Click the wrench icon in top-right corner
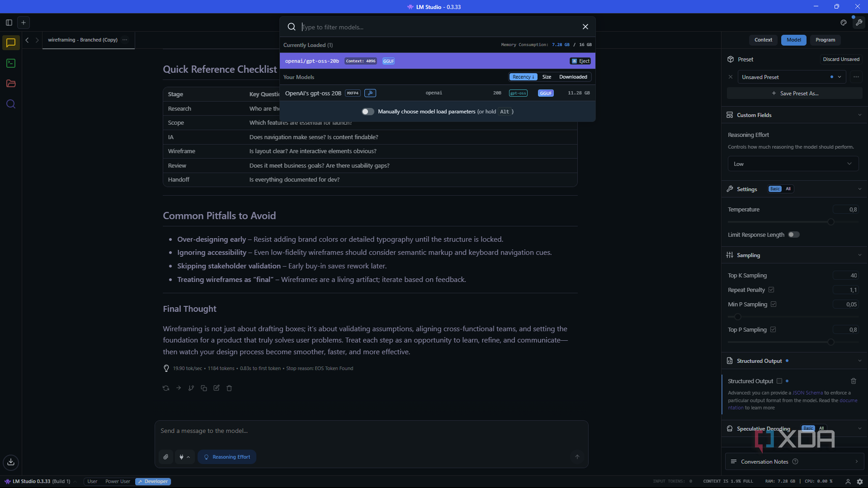The height and width of the screenshot is (488, 868). [859, 23]
